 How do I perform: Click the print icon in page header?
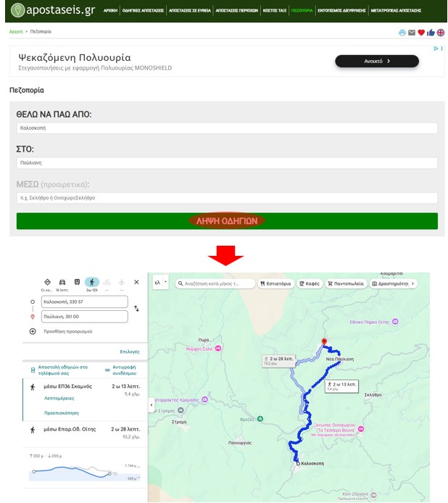point(402,33)
